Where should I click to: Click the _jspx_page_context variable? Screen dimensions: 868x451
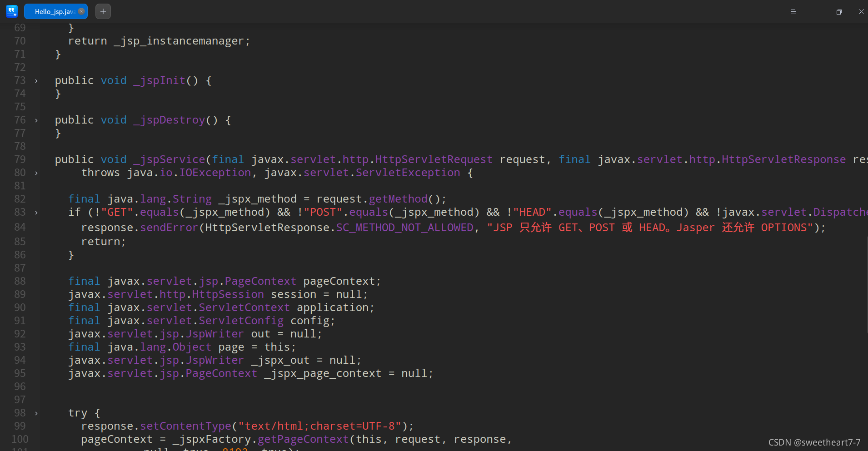tap(322, 374)
